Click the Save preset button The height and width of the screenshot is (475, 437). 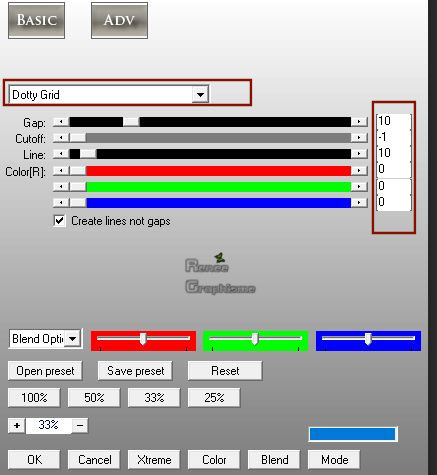click(135, 371)
